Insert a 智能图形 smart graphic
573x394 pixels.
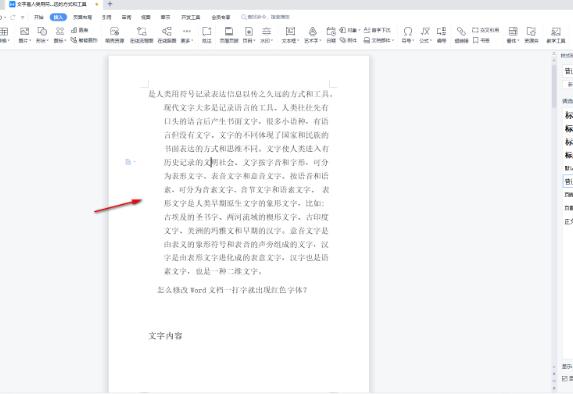pos(84,40)
